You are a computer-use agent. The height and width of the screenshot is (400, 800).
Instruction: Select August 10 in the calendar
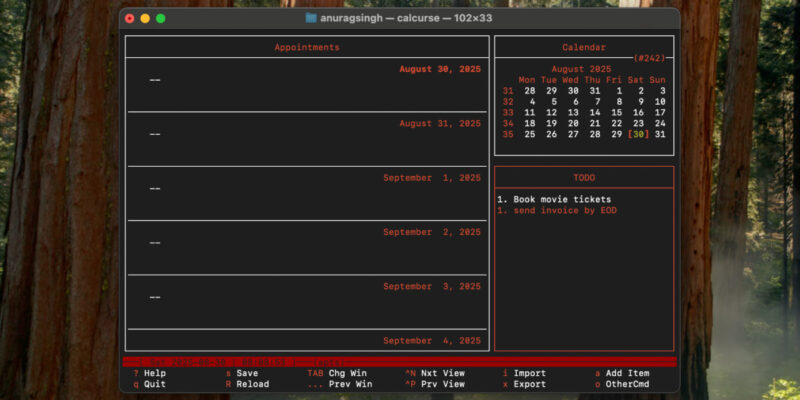660,102
